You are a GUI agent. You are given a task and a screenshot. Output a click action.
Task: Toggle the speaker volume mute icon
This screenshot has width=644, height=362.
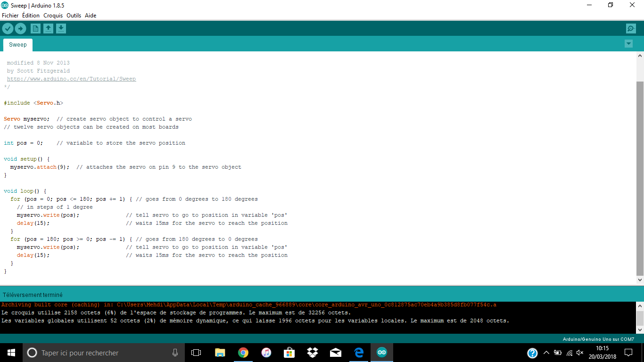tap(580, 353)
